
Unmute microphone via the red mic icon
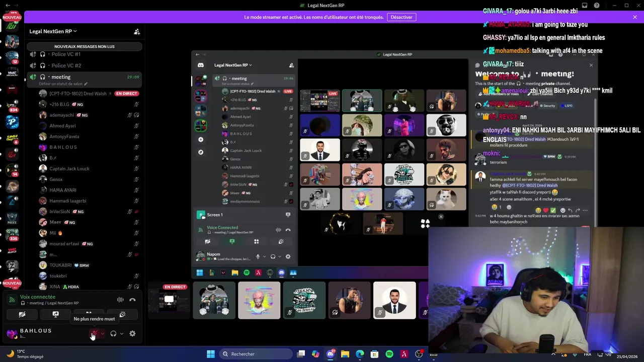[94, 333]
